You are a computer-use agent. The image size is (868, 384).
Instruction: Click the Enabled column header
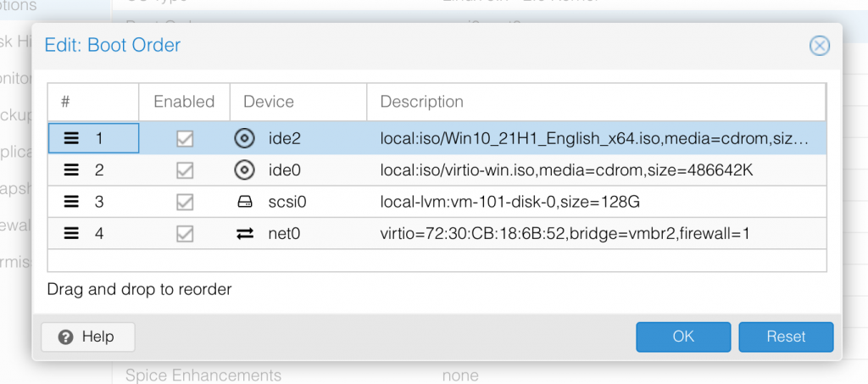click(184, 102)
